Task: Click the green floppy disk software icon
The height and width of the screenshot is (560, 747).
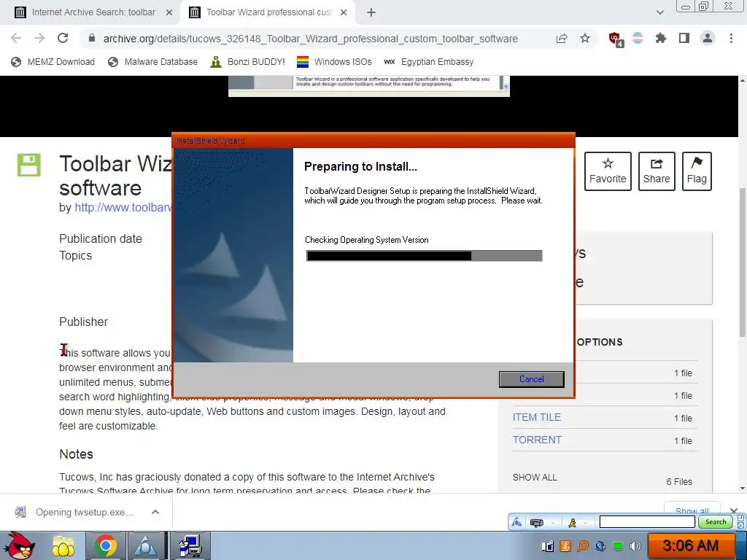Action: click(x=29, y=166)
